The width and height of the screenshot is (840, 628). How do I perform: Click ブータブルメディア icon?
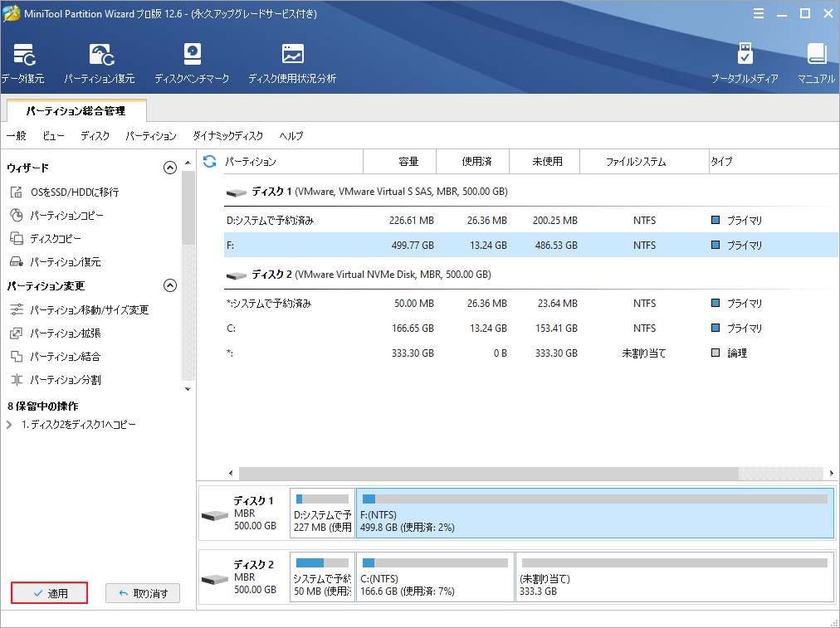[745, 64]
